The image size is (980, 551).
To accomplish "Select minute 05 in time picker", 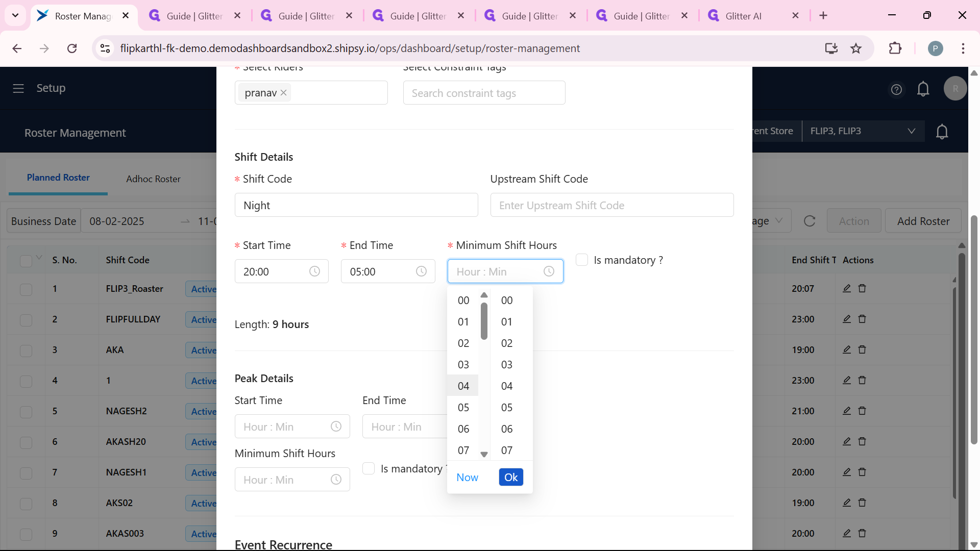I will (x=506, y=407).
